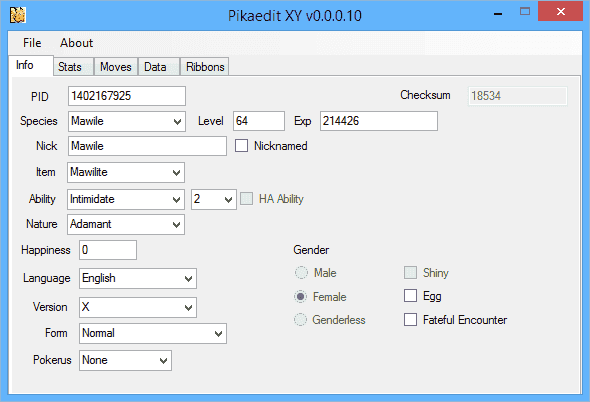Click the Happiness input field

(x=108, y=250)
